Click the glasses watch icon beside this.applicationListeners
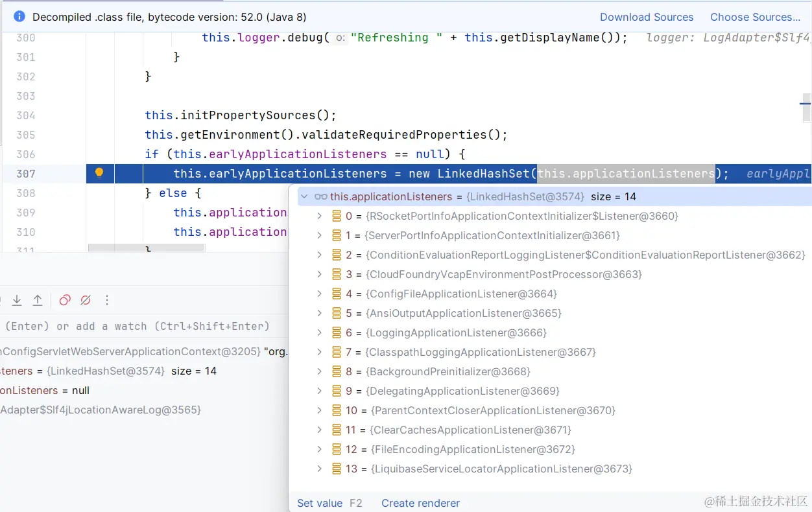The height and width of the screenshot is (512, 812). click(320, 196)
